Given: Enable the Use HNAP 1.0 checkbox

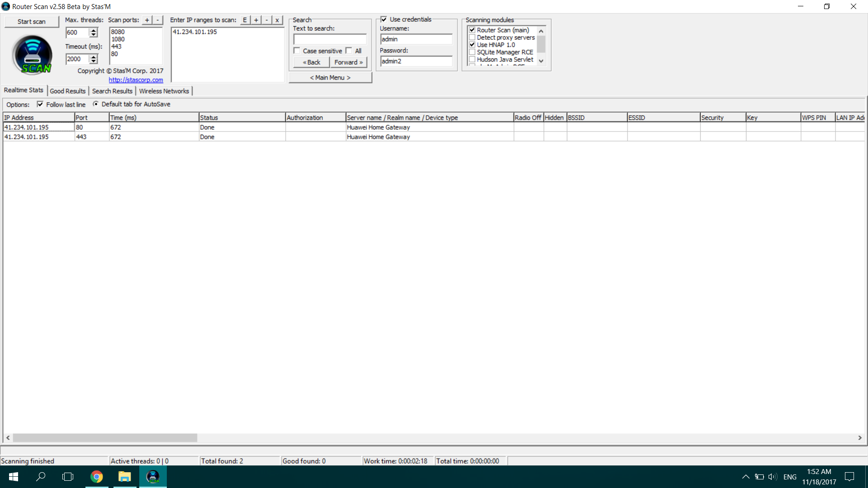Looking at the screenshot, I should click(x=472, y=44).
